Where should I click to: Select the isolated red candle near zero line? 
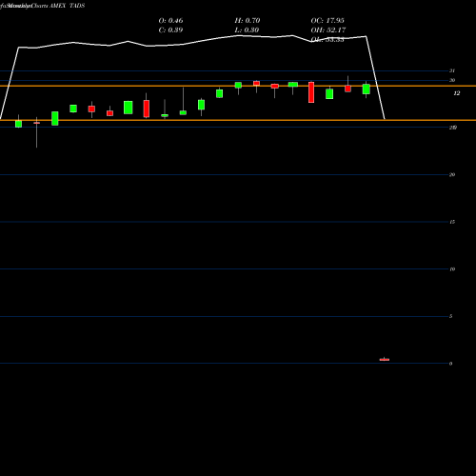click(x=385, y=360)
